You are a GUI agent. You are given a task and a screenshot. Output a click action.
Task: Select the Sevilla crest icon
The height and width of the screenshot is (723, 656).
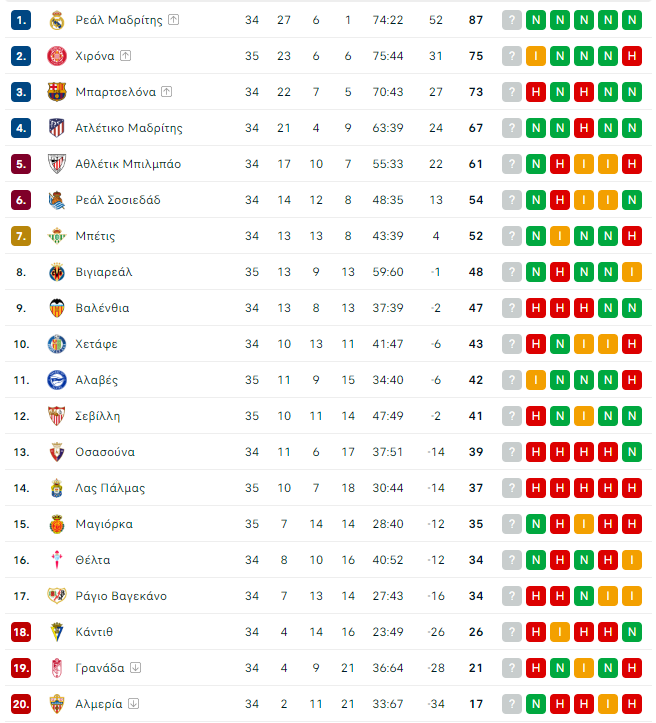[56, 416]
